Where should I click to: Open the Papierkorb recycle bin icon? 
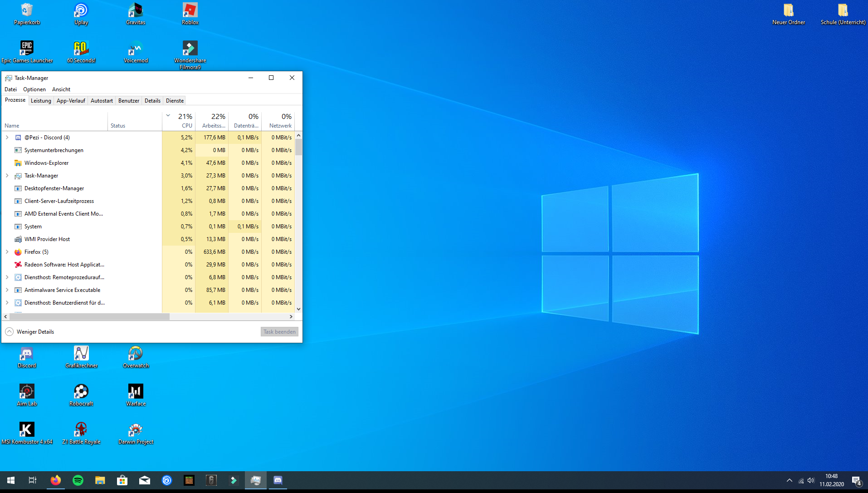(27, 14)
